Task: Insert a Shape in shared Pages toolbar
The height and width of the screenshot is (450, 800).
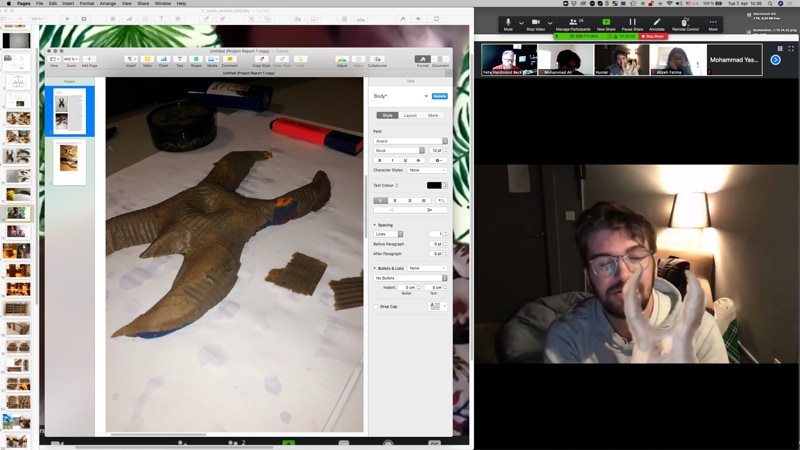Action: click(x=196, y=61)
